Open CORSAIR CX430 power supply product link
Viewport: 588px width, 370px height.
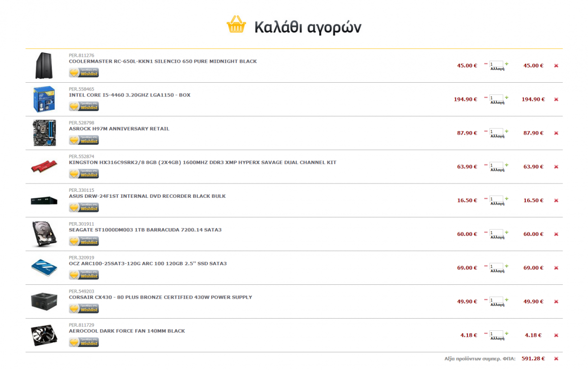coord(161,297)
